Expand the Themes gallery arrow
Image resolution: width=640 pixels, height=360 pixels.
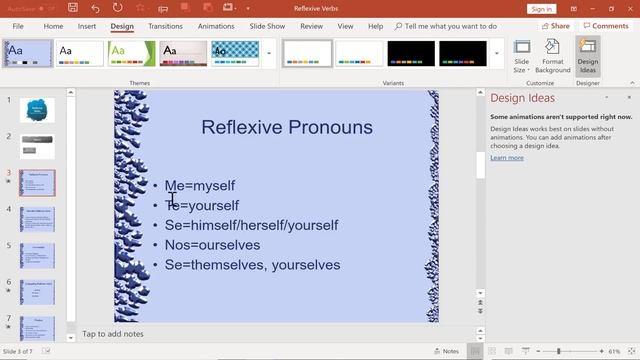pyautogui.click(x=269, y=53)
